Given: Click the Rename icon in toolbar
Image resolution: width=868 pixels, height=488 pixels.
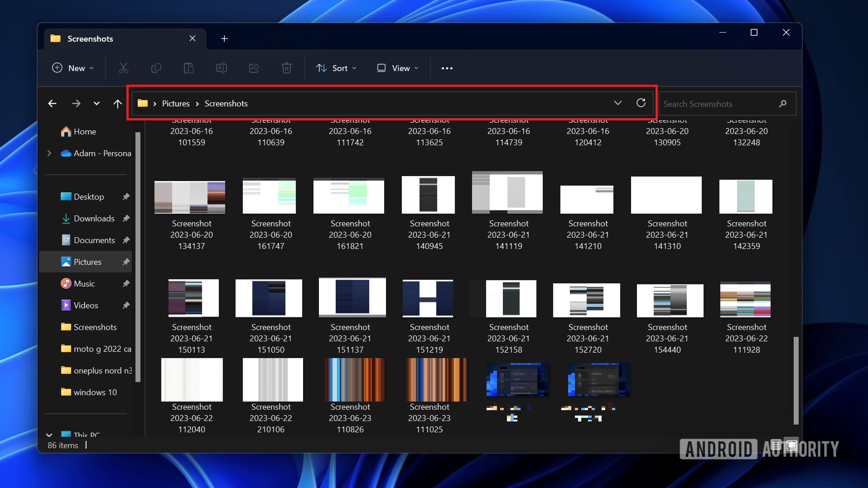Looking at the screenshot, I should tap(222, 68).
